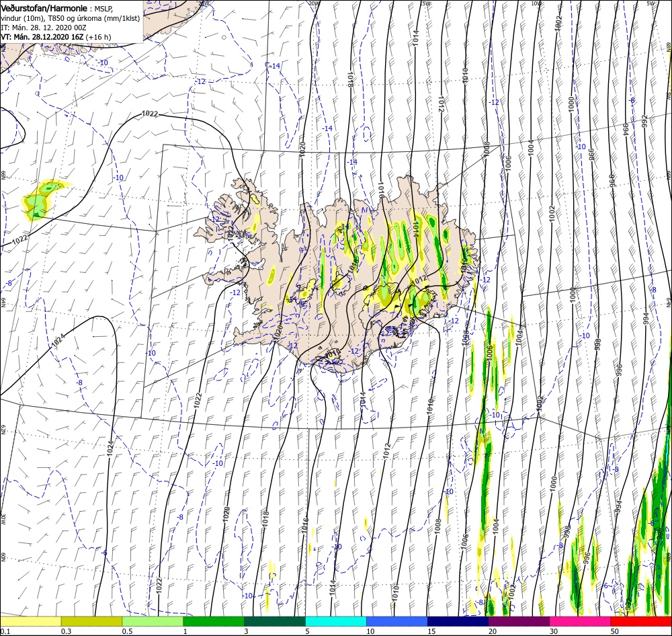Click the "0.3" legend scale label

(66, 631)
